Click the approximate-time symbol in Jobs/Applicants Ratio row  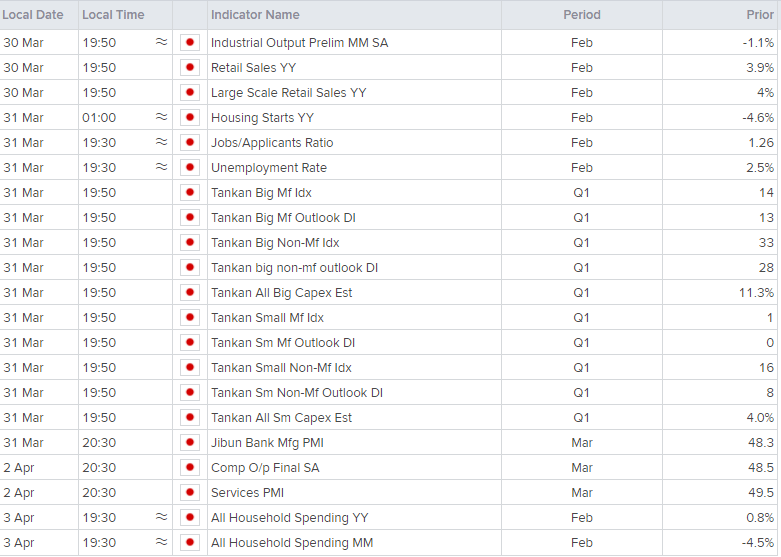[x=161, y=141]
